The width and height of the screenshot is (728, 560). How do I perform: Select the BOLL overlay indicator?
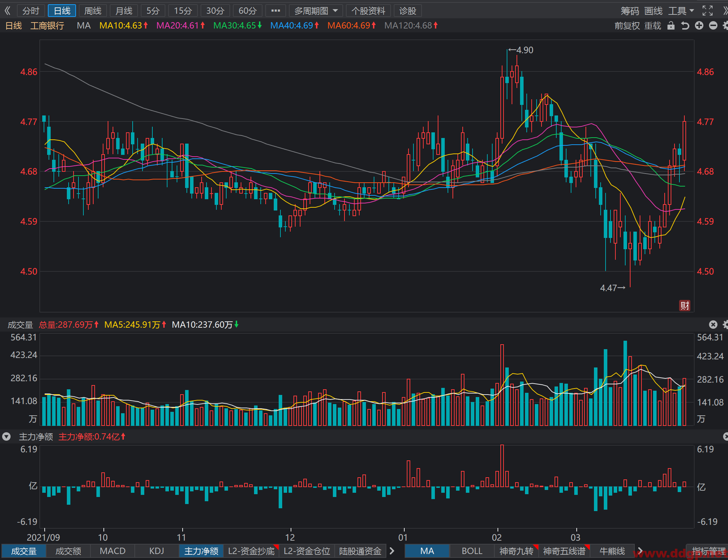coord(472,551)
